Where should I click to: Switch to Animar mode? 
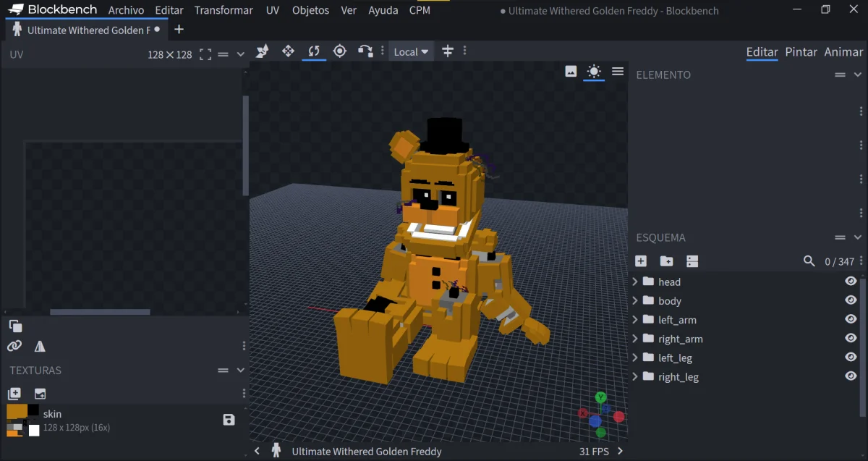coord(843,51)
